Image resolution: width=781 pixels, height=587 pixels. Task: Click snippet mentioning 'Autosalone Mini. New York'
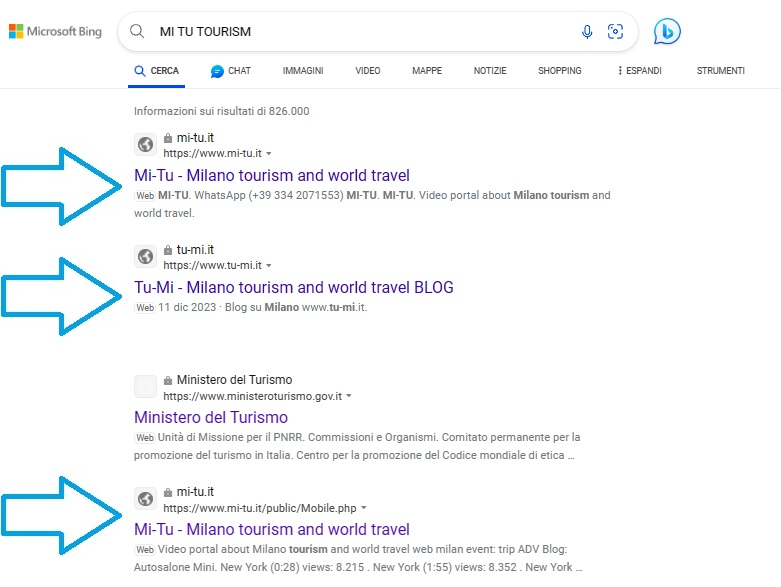click(x=358, y=558)
